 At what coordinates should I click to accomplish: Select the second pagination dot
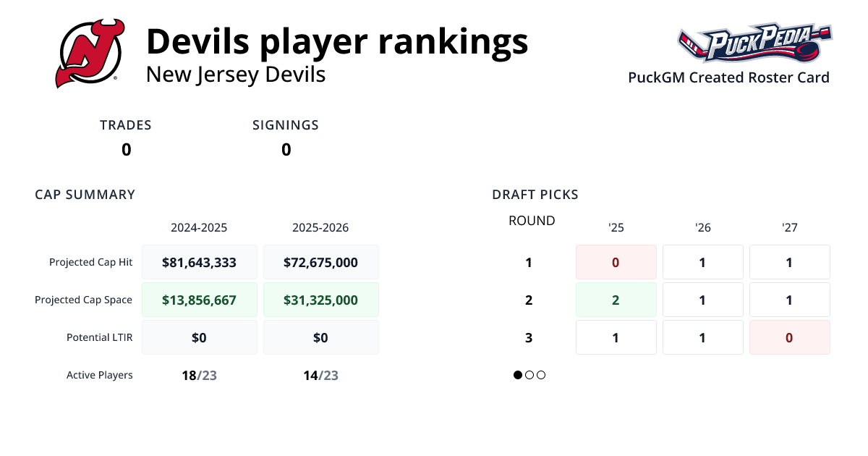529,375
